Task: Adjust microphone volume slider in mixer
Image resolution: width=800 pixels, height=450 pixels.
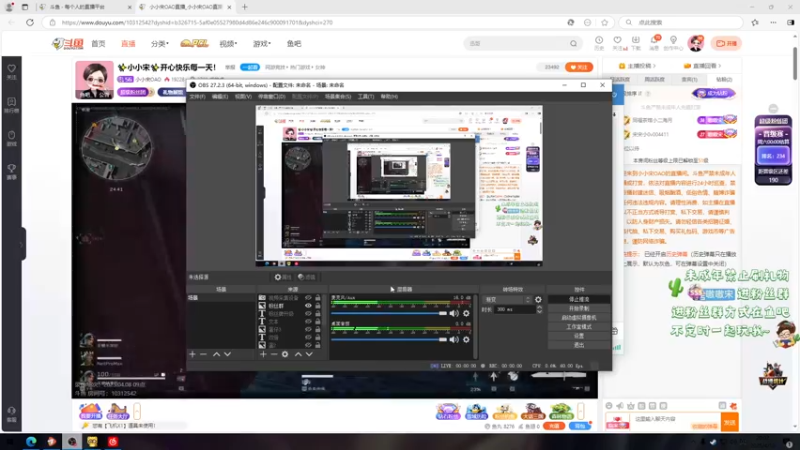Action: pyautogui.click(x=389, y=313)
